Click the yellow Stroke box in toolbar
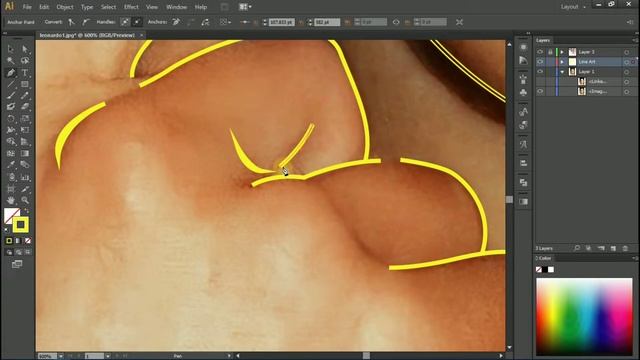The image size is (640, 360). tap(20, 224)
